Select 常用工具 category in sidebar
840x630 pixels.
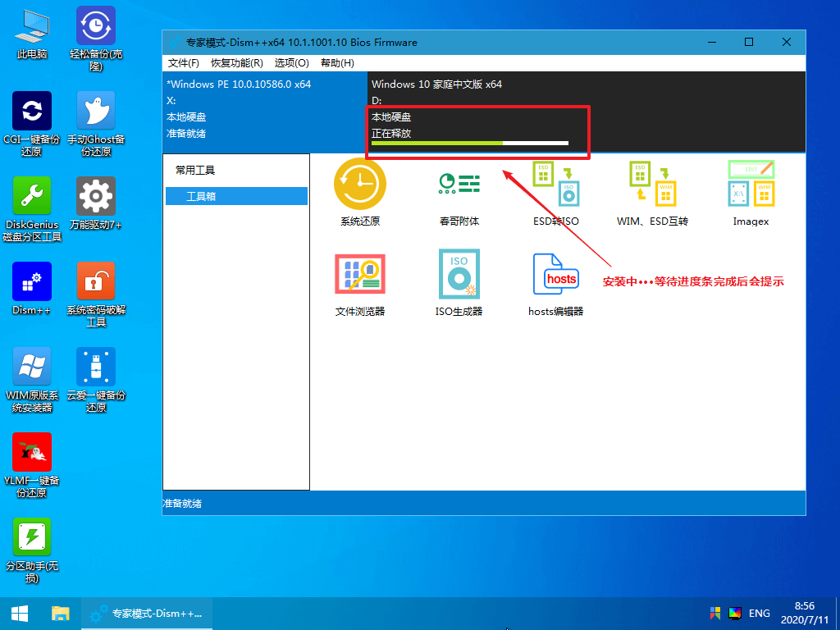tap(195, 170)
